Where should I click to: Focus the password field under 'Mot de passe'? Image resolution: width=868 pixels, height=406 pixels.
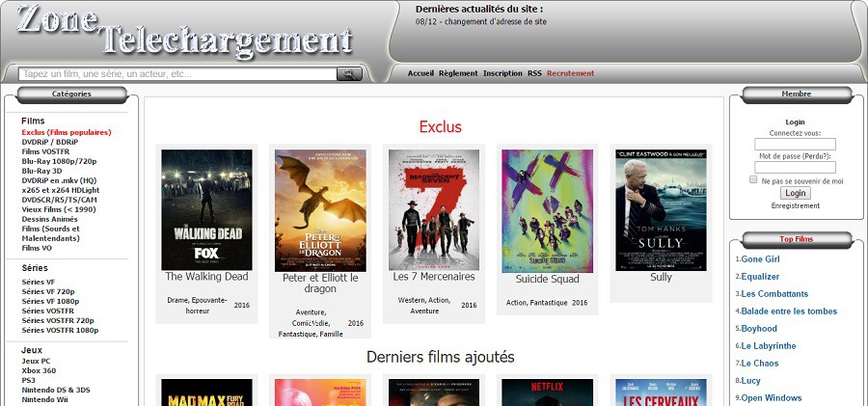coord(795,167)
